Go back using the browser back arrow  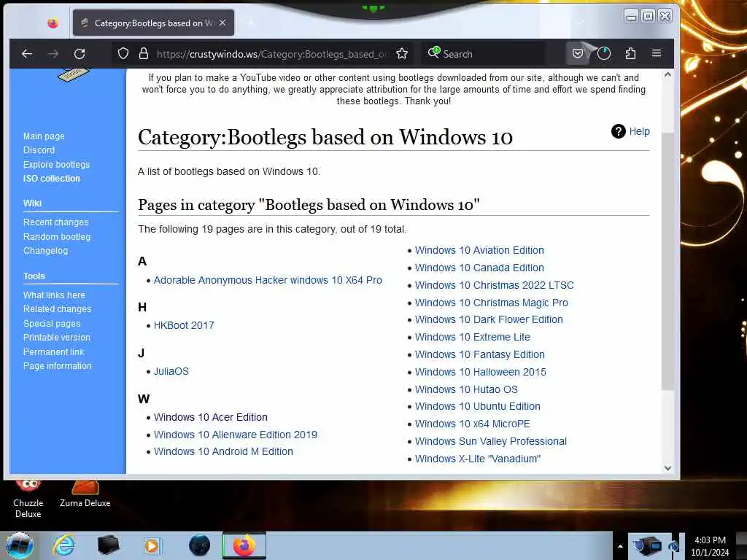click(27, 54)
